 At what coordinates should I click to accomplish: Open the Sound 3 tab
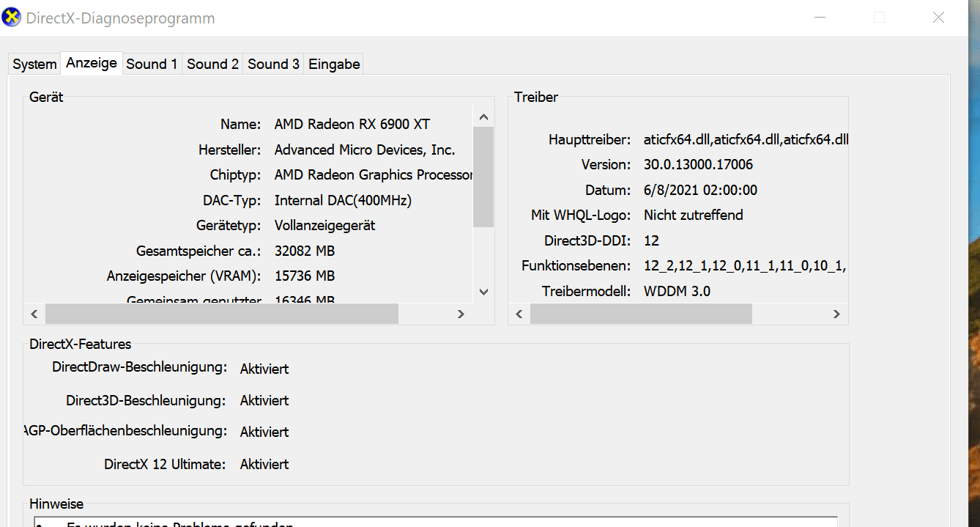273,64
